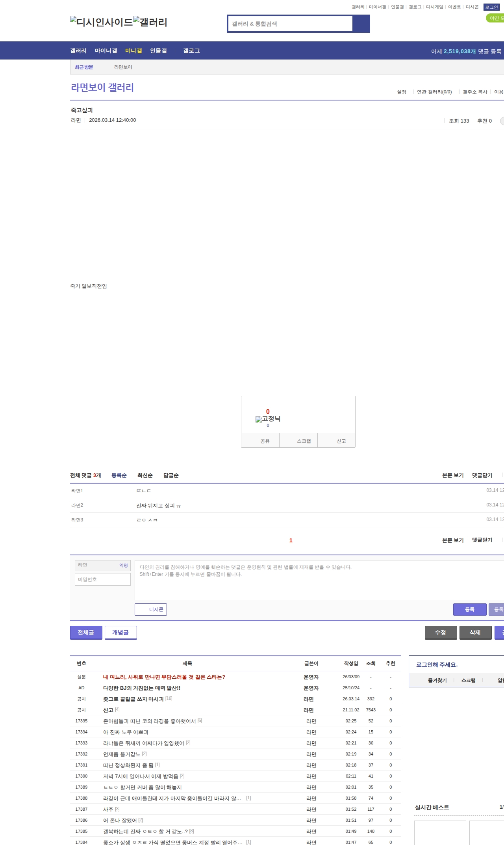Click the 로그인 link at top
The image size is (504, 845).
[x=491, y=7]
